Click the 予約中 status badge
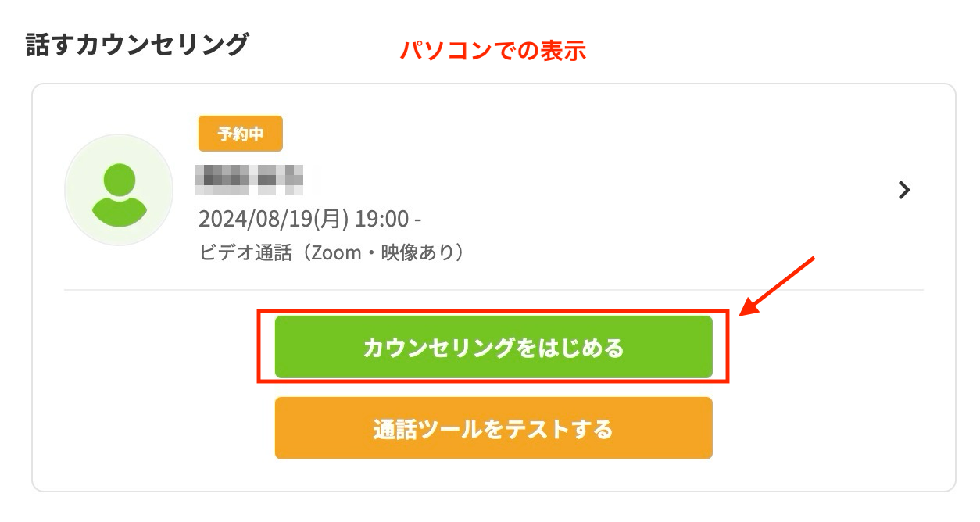Viewport: 980px width, 522px height. [241, 134]
